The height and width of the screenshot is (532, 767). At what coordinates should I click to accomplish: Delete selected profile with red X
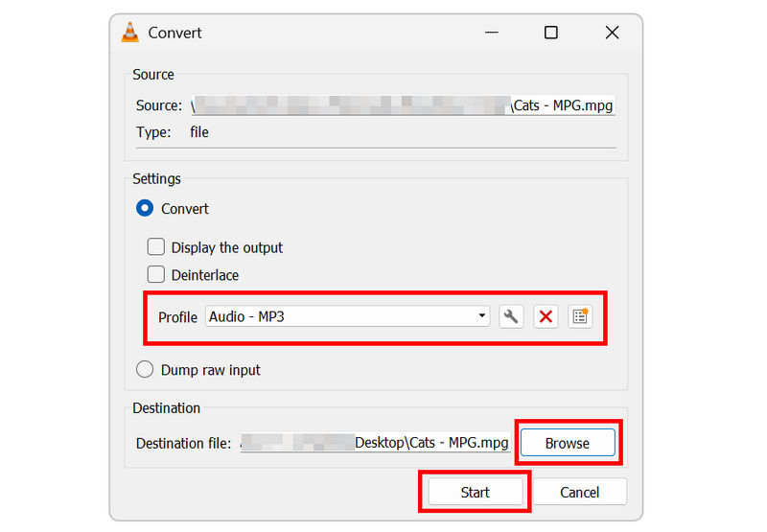tap(546, 316)
